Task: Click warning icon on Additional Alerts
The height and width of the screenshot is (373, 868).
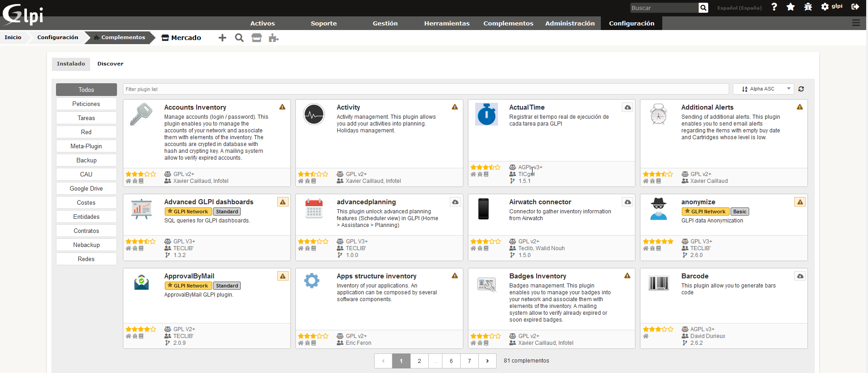Action: (800, 107)
